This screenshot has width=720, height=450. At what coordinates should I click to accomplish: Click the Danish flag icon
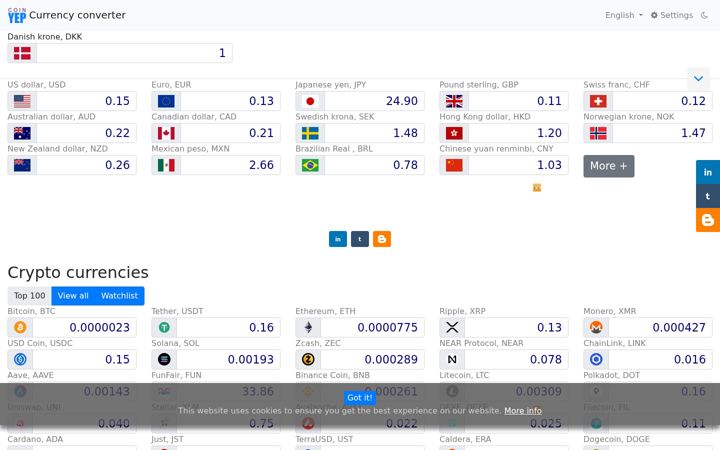coord(22,53)
